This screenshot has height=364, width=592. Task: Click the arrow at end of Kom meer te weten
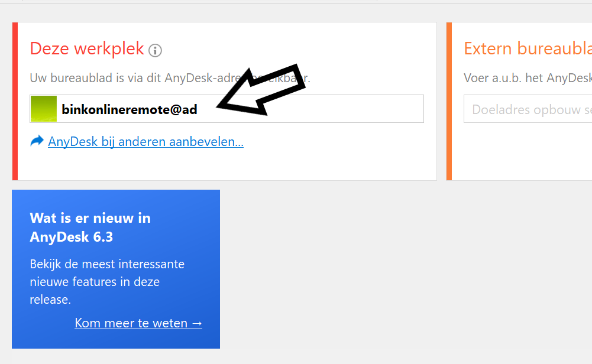[x=197, y=323]
